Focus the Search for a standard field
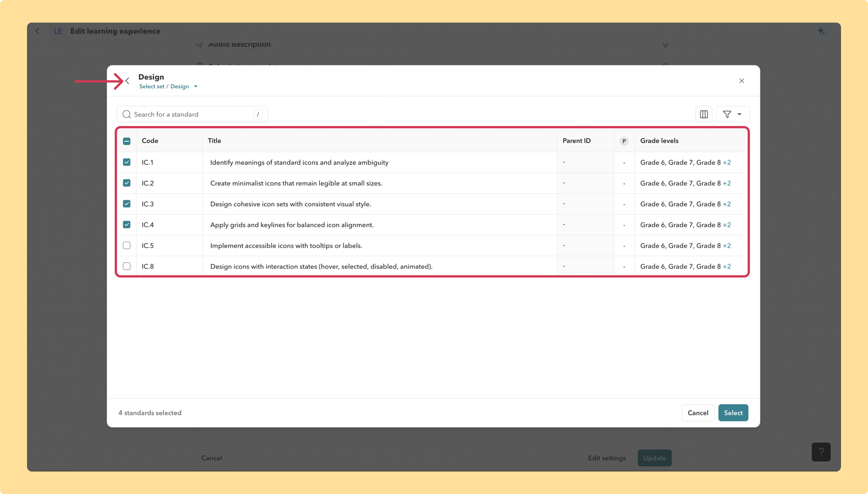This screenshot has width=868, height=494. (x=192, y=114)
